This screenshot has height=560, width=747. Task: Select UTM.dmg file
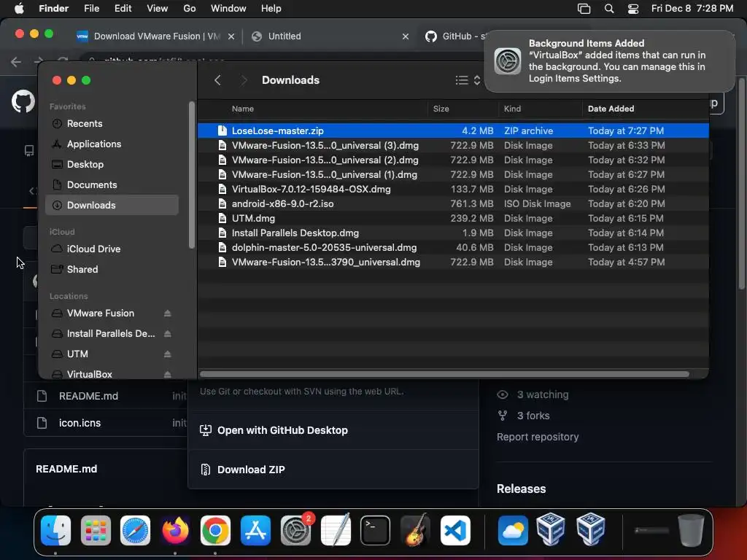pyautogui.click(x=453, y=218)
